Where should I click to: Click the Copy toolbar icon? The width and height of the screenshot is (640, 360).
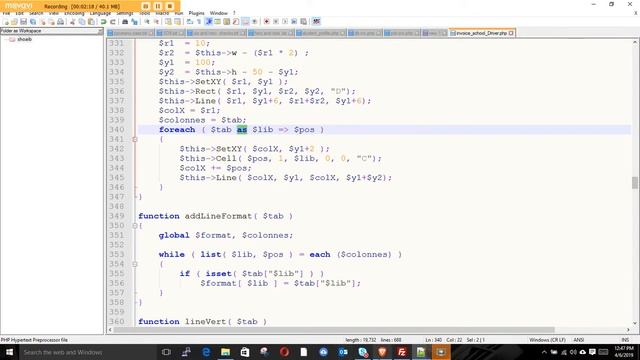tap(81, 22)
